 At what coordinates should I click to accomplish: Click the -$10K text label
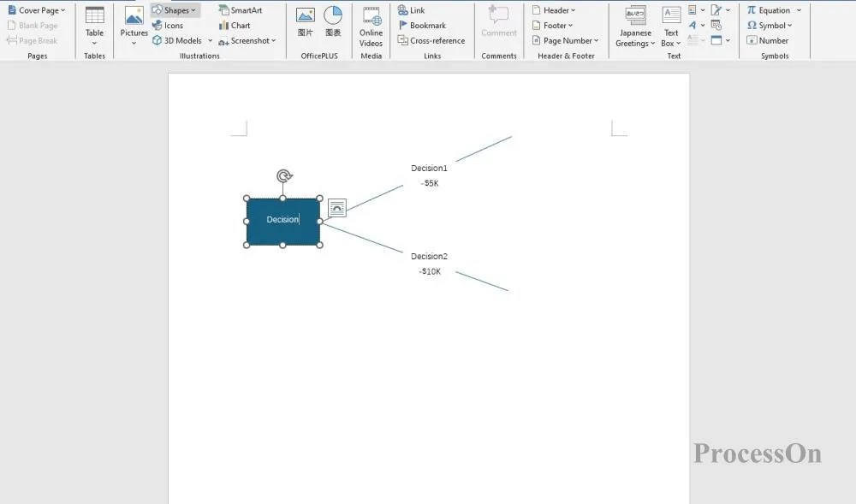[430, 271]
